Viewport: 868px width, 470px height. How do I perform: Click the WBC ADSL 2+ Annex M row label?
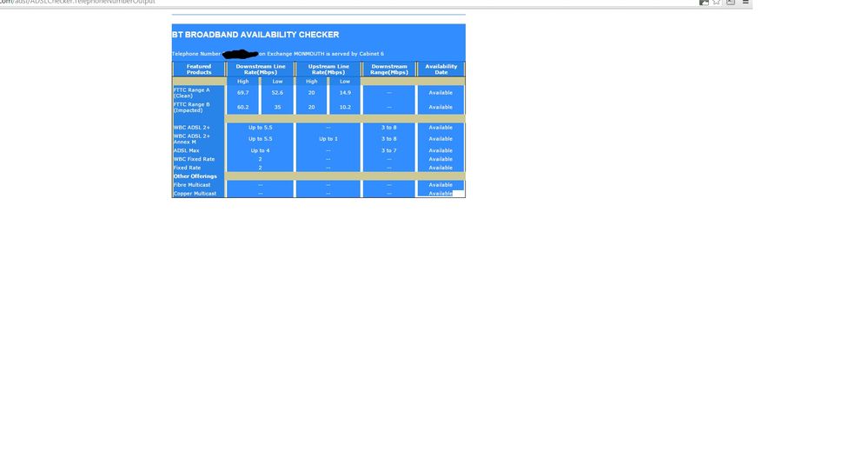click(191, 139)
